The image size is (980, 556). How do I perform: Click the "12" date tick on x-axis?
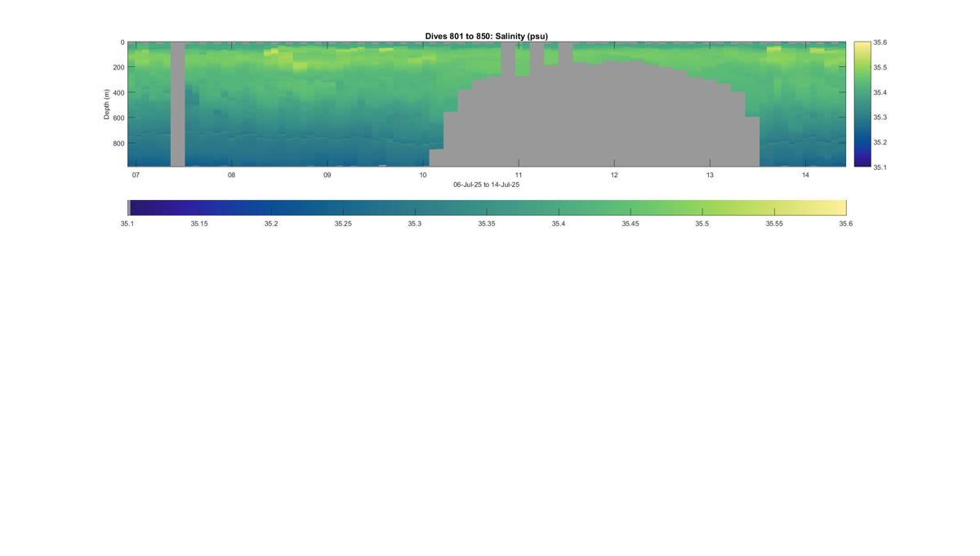click(x=614, y=175)
